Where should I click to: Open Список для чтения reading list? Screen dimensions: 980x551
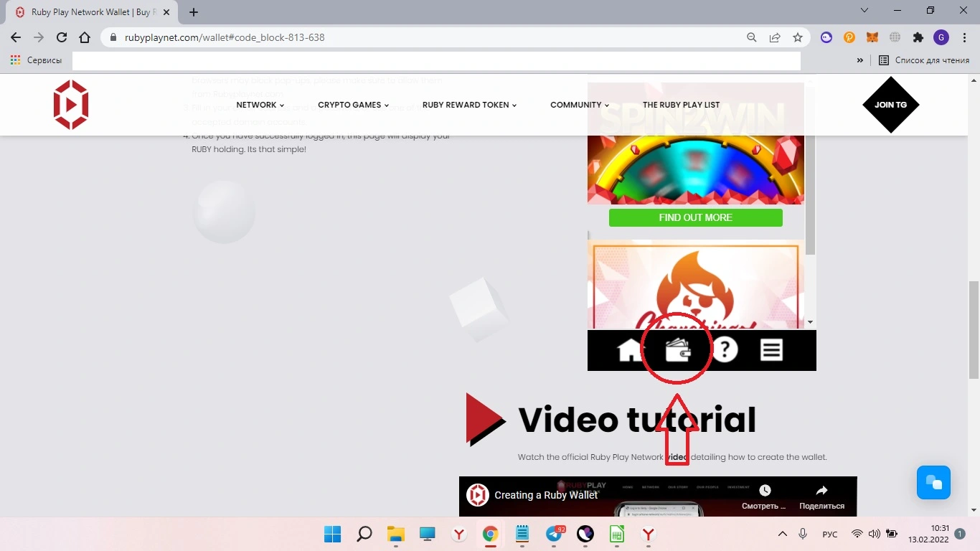coord(924,60)
